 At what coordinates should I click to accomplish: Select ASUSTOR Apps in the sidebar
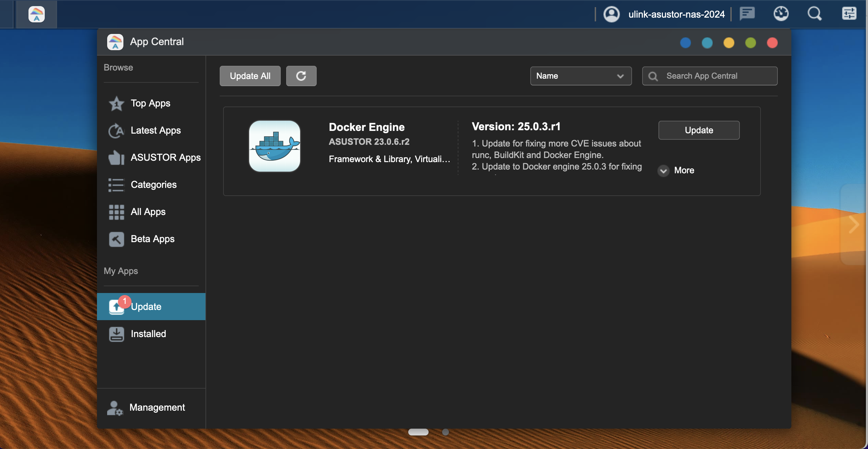165,157
